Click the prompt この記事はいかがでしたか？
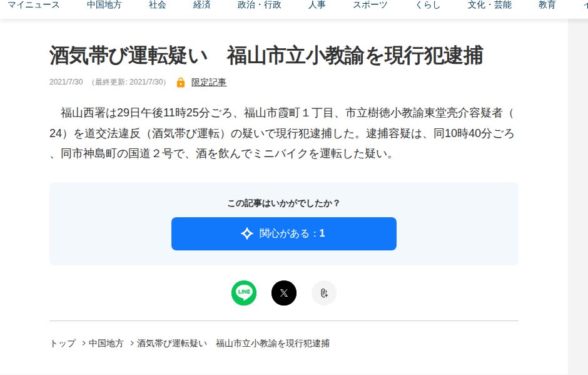The width and height of the screenshot is (588, 375). coord(284,203)
